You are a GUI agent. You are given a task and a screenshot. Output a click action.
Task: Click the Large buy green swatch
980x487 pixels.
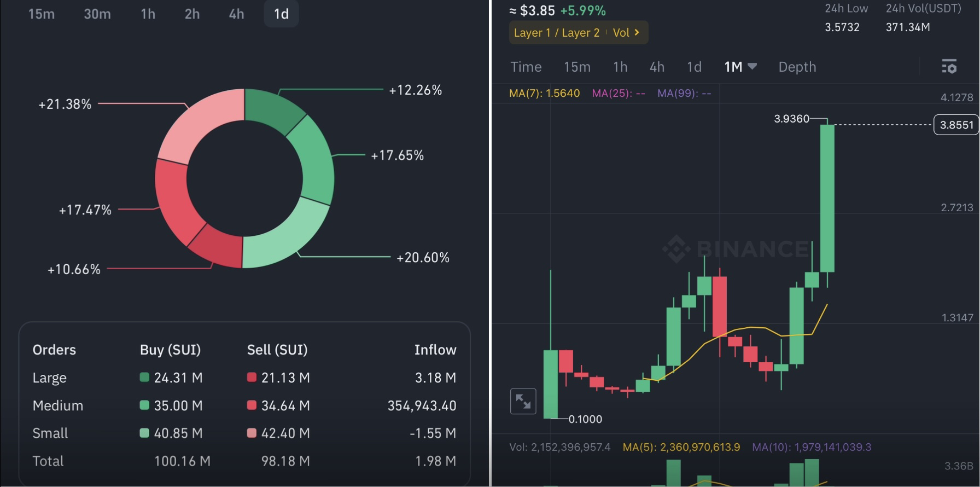[144, 378]
